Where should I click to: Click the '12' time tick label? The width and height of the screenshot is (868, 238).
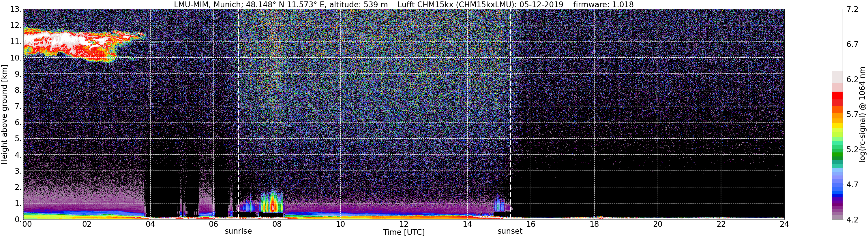coord(404,224)
